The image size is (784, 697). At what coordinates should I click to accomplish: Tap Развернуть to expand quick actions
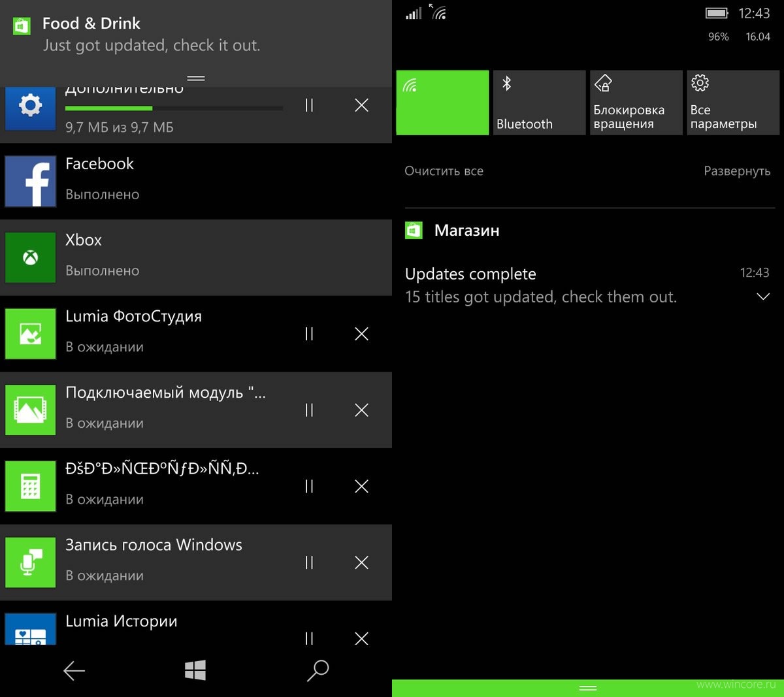(x=737, y=171)
